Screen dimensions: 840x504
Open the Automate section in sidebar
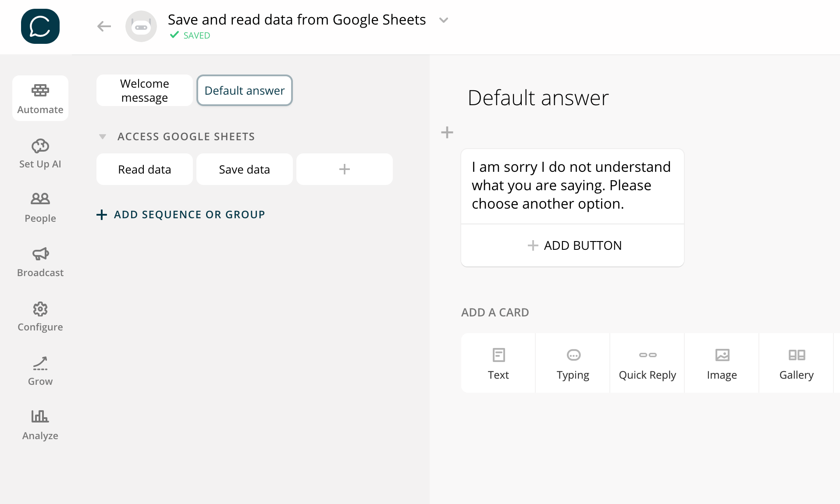(40, 98)
